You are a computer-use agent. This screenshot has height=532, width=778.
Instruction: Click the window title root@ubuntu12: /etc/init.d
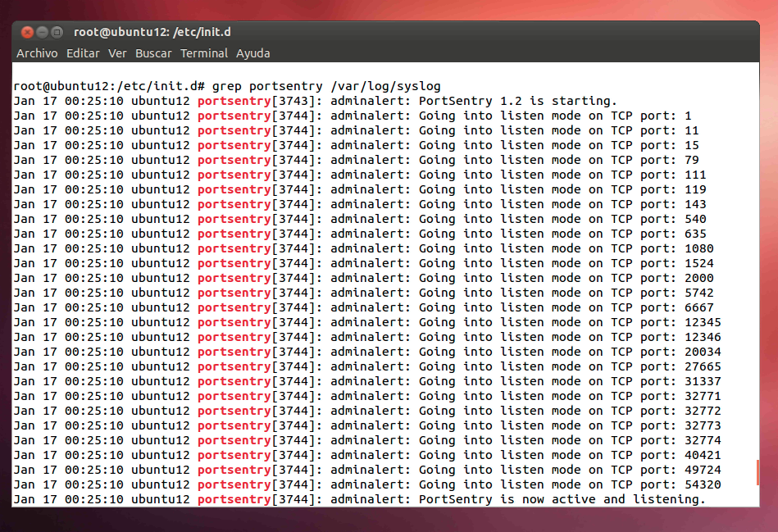point(152,32)
